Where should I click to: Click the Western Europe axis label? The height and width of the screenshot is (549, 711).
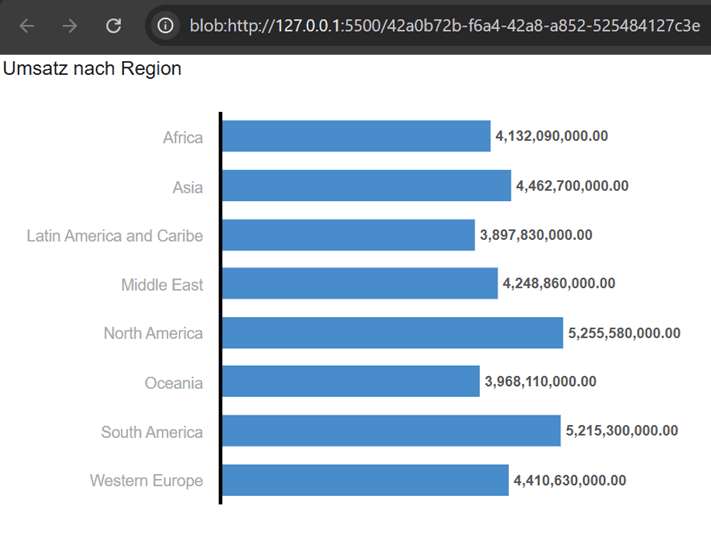[x=146, y=481]
